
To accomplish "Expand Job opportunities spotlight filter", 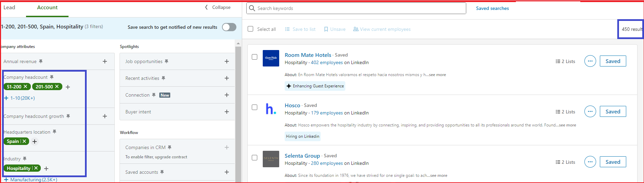I will (x=227, y=61).
